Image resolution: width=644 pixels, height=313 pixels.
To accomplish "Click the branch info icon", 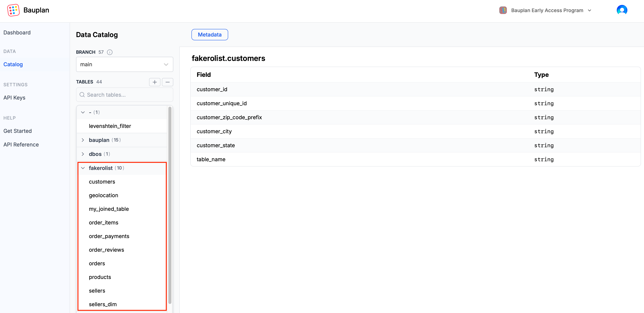I will (110, 52).
